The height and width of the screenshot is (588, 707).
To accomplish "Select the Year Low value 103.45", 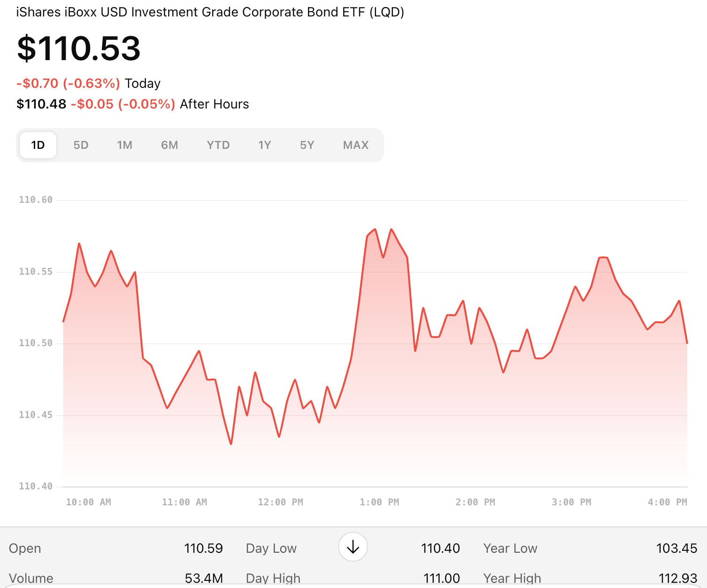I will pos(676,548).
